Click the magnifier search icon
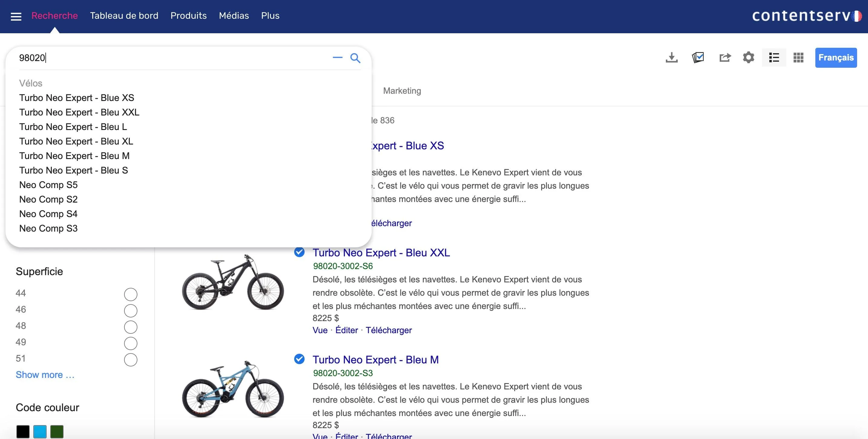 point(355,58)
